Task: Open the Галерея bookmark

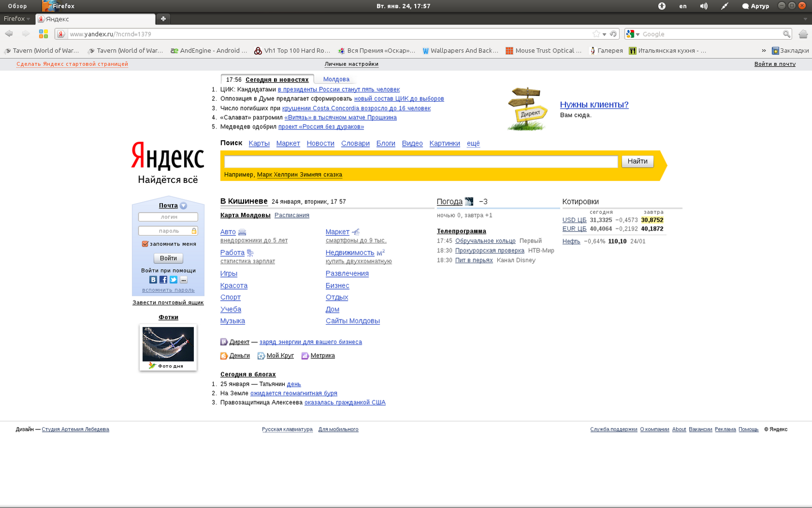Action: point(606,50)
